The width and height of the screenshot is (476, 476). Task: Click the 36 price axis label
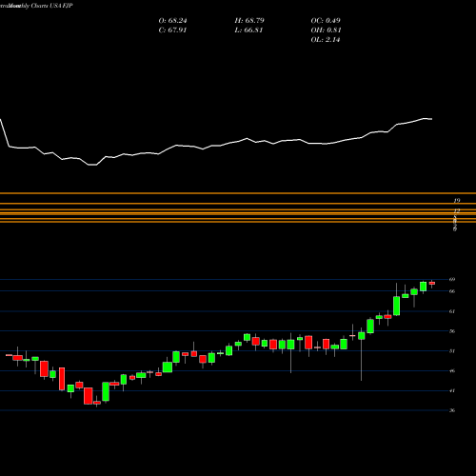(452, 410)
